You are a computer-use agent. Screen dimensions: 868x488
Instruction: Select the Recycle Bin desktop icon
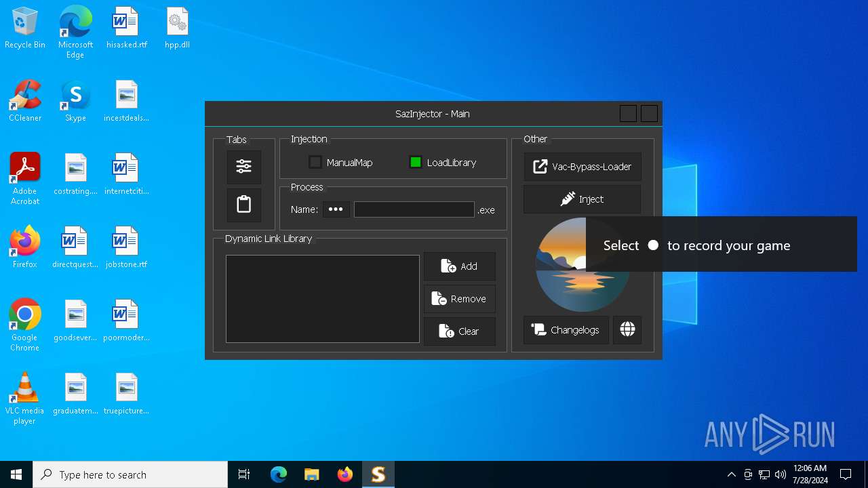(25, 28)
